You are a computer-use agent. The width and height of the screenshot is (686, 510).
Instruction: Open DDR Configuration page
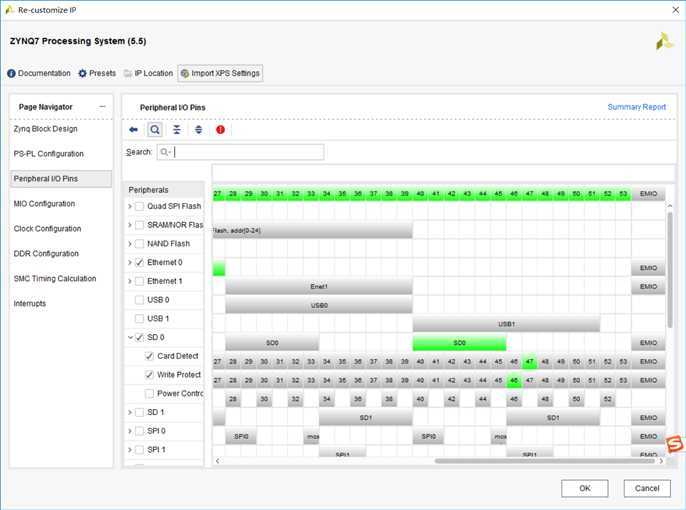tap(46, 254)
